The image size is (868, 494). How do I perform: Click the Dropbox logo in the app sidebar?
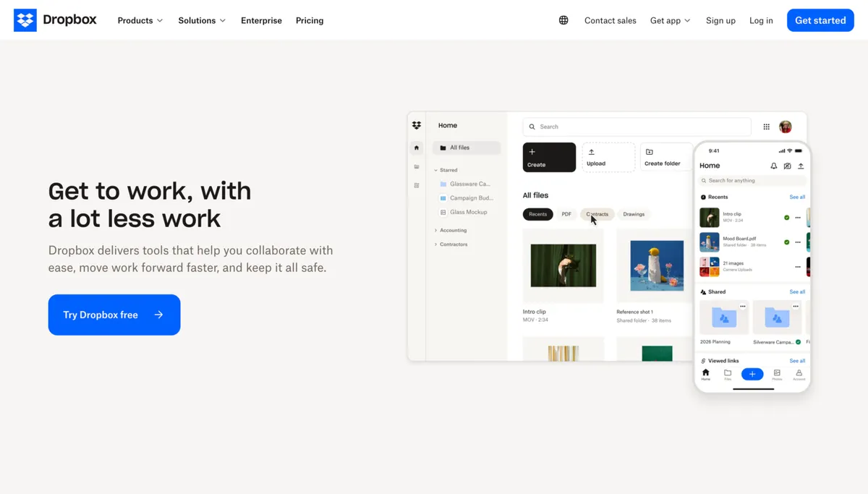[x=417, y=124]
